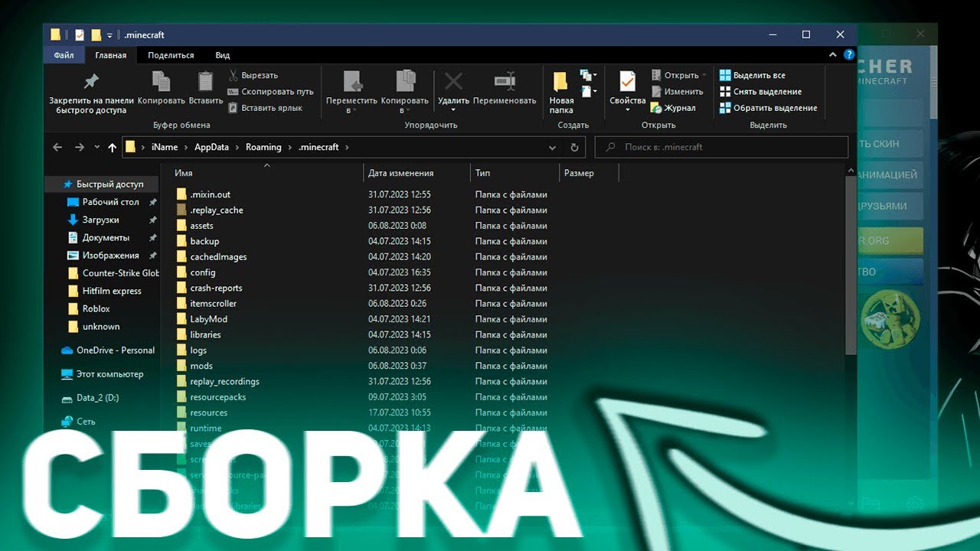Viewport: 980px width, 551px height.
Task: Click the Удалить (Delete) X icon
Action: click(x=453, y=82)
